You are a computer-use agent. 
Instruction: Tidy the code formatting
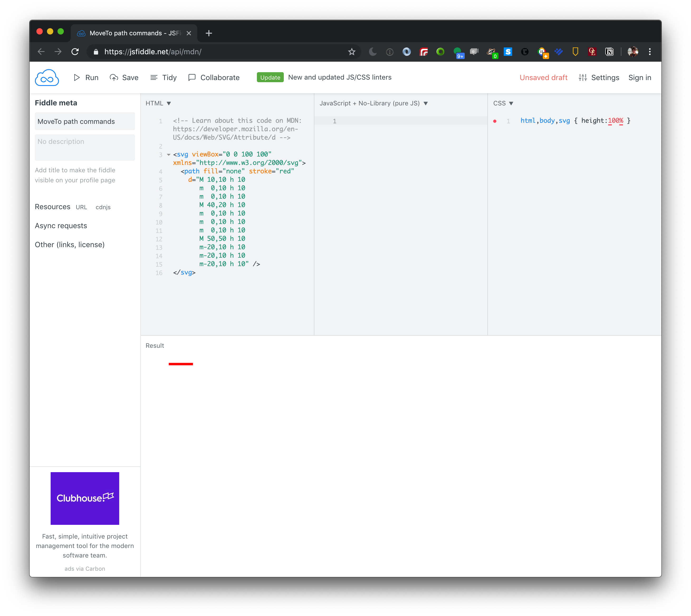[x=164, y=77]
